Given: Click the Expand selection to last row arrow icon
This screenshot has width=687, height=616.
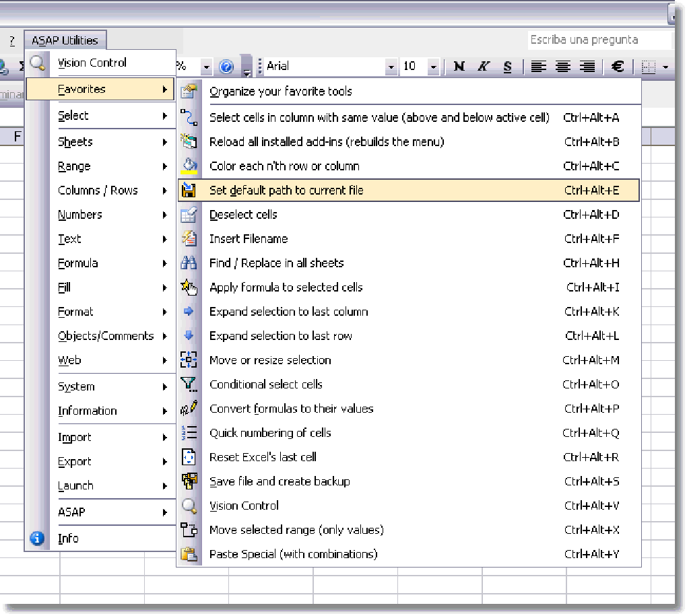Looking at the screenshot, I should (x=189, y=336).
